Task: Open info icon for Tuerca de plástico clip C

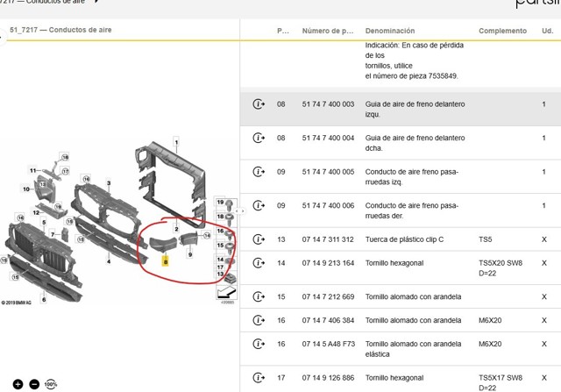Action: [x=259, y=239]
